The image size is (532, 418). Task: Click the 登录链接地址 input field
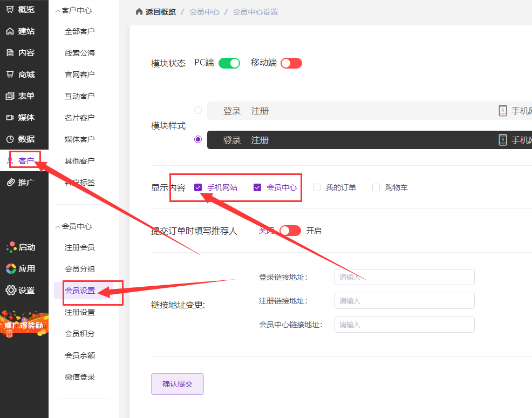click(x=404, y=277)
